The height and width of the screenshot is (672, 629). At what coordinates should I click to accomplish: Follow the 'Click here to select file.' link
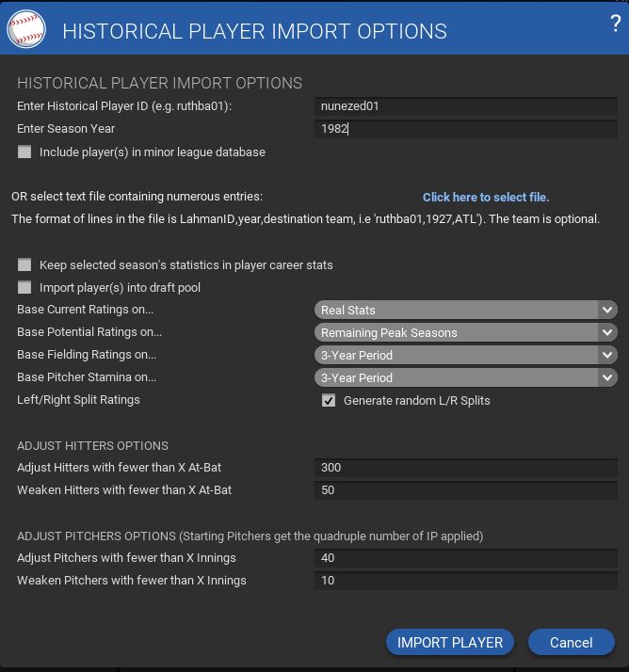pyautogui.click(x=485, y=197)
